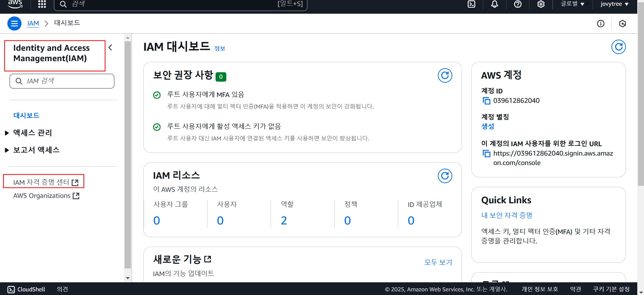Image resolution: width=644 pixels, height=295 pixels.
Task: Open 개인 정보 보호 footer link
Action: [540, 289]
